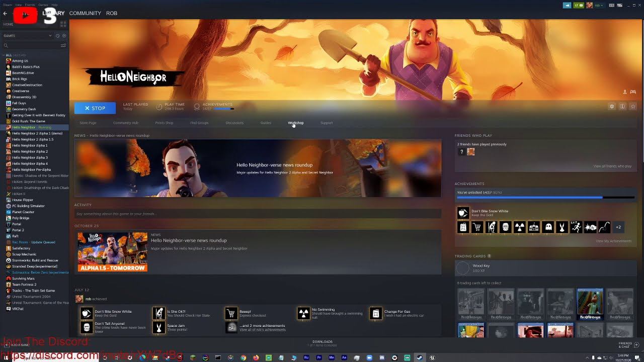Open the Alpha 1.5 Tomorrow news thumbnail

pyautogui.click(x=112, y=252)
